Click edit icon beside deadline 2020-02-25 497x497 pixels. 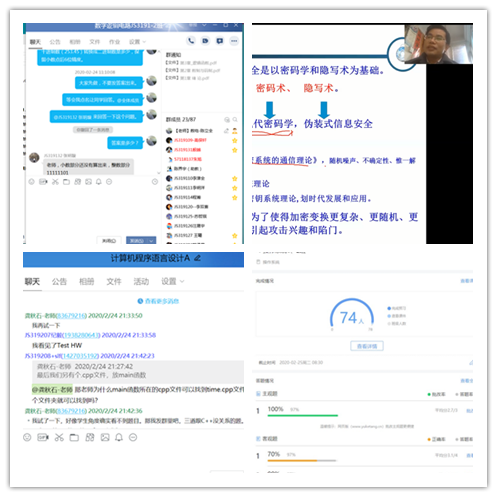[470, 362]
